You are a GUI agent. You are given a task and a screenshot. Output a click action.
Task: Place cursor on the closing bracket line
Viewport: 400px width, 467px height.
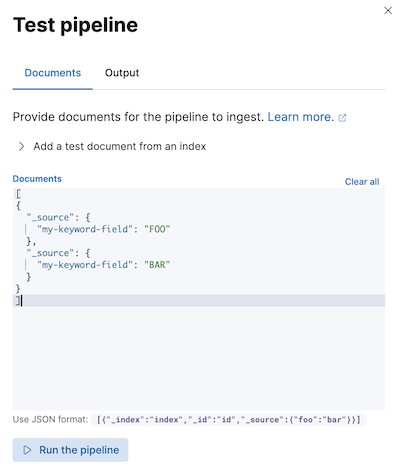click(x=199, y=301)
